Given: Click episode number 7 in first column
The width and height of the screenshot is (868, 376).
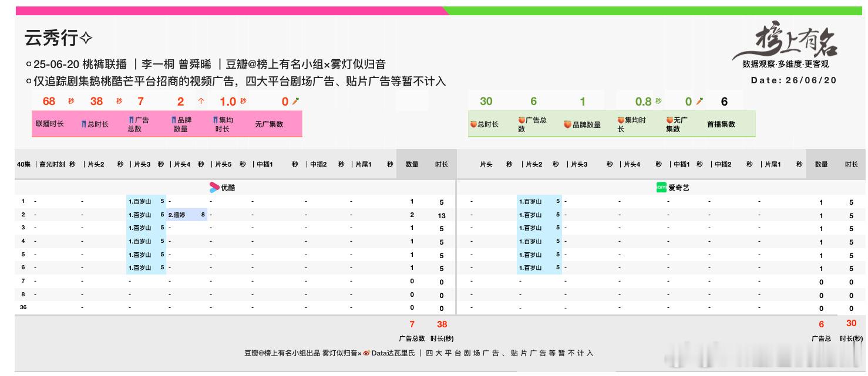Looking at the screenshot, I should pos(23,280).
